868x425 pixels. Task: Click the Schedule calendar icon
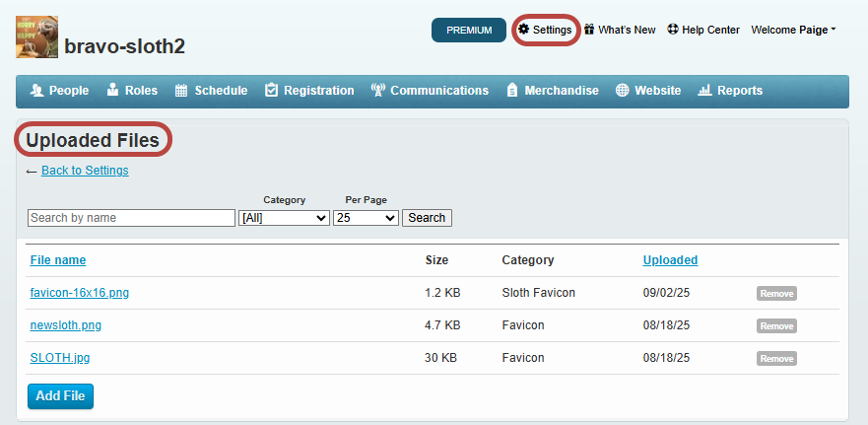(181, 91)
